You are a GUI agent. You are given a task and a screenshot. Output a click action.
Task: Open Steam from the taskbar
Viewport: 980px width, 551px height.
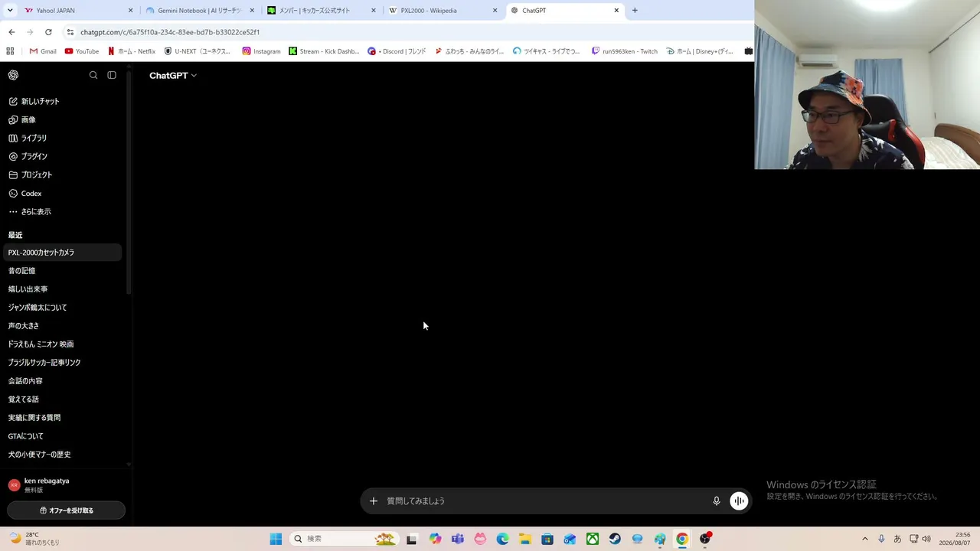[615, 539]
